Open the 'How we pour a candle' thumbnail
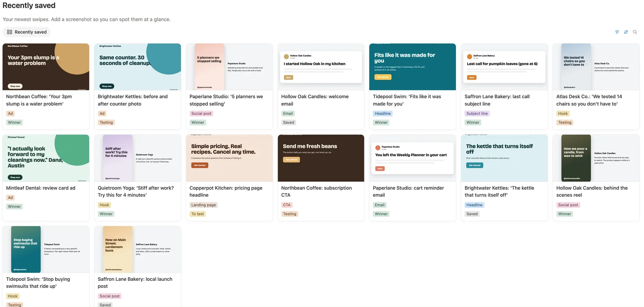This screenshot has width=644, height=307. click(x=596, y=158)
